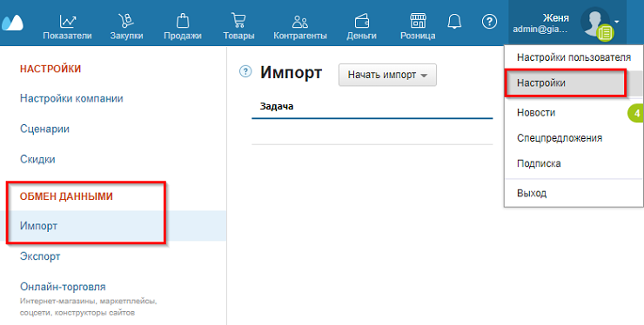This screenshot has width=644, height=325.
Task: Choose Выход to log out
Action: tap(532, 193)
